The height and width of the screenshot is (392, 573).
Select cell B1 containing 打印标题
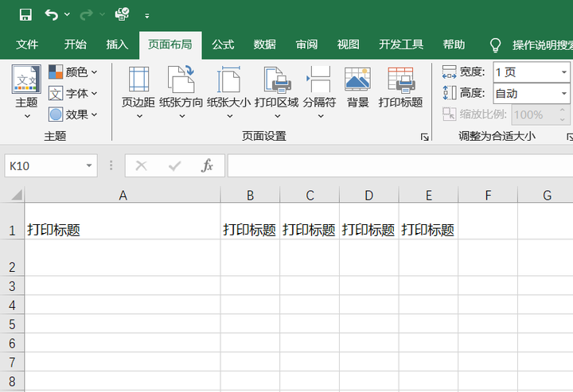tap(251, 221)
